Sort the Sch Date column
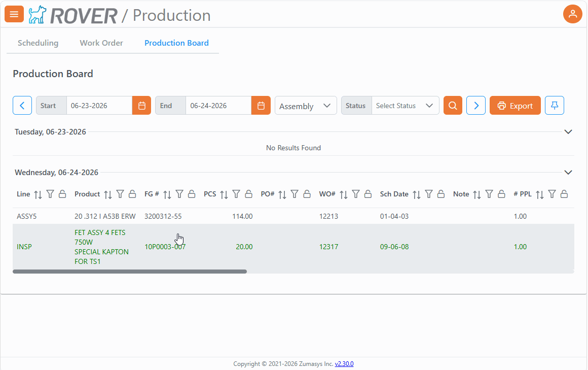The image size is (588, 370). (417, 194)
